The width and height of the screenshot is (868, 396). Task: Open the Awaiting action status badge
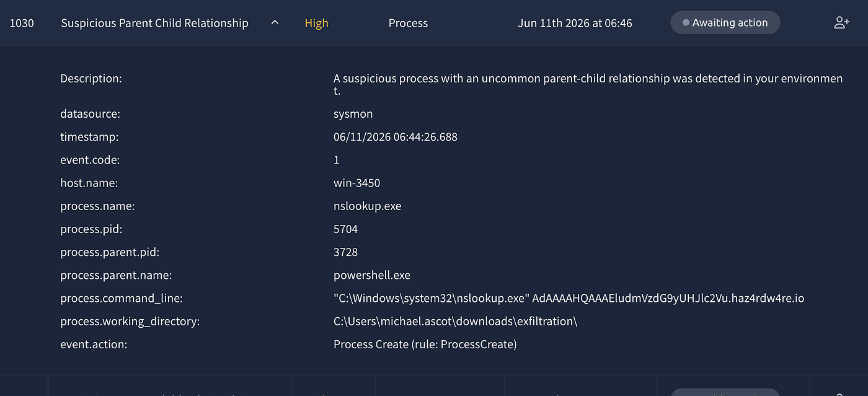coord(725,23)
